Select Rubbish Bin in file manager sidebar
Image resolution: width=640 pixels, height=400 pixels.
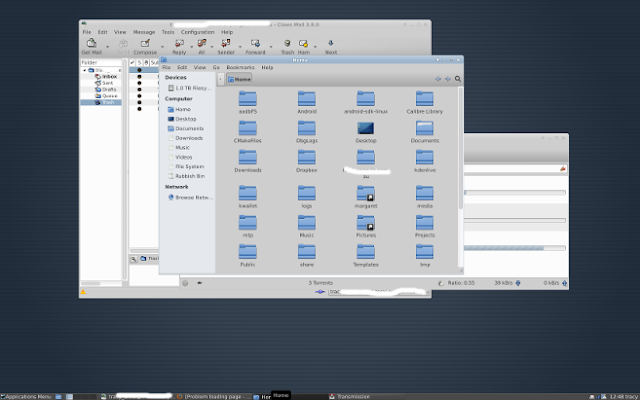pyautogui.click(x=186, y=176)
